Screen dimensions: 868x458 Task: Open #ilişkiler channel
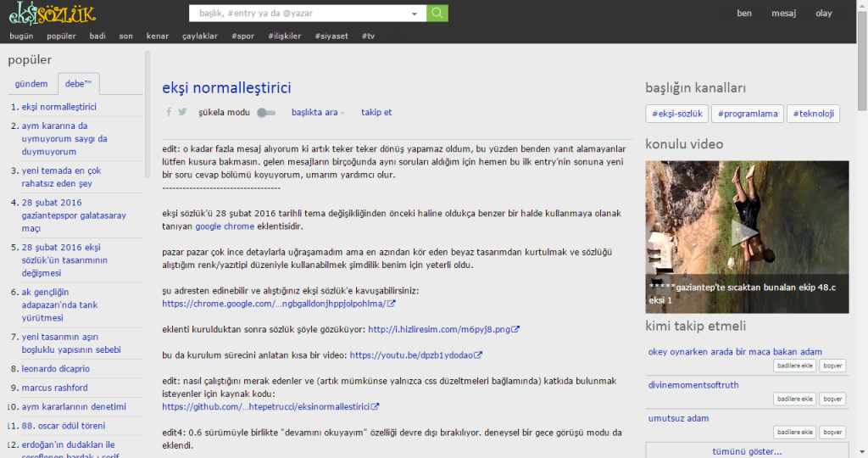tap(285, 36)
